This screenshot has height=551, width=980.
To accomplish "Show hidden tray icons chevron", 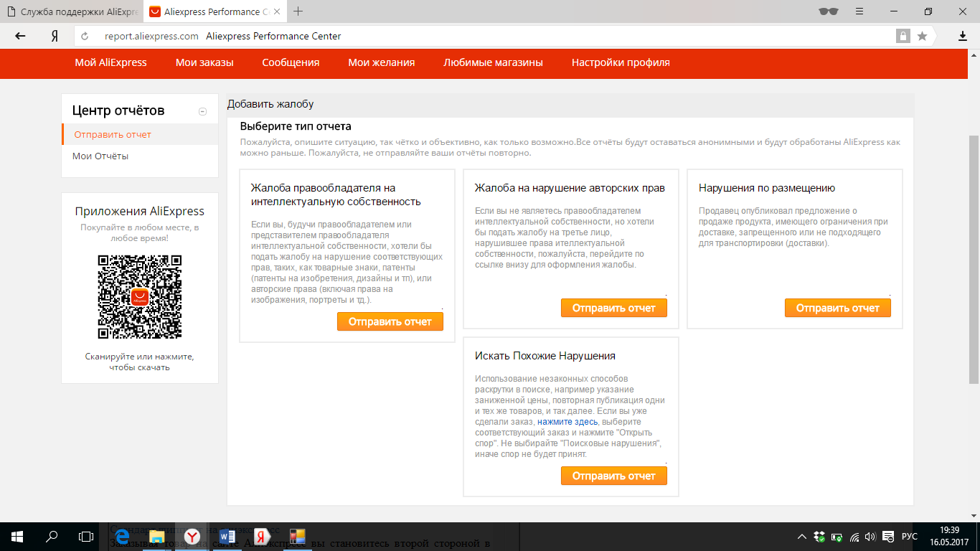I will tap(802, 536).
